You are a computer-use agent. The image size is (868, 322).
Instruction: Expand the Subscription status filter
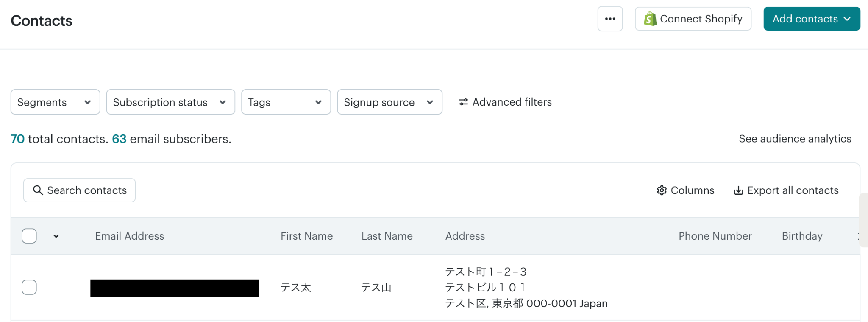[170, 102]
